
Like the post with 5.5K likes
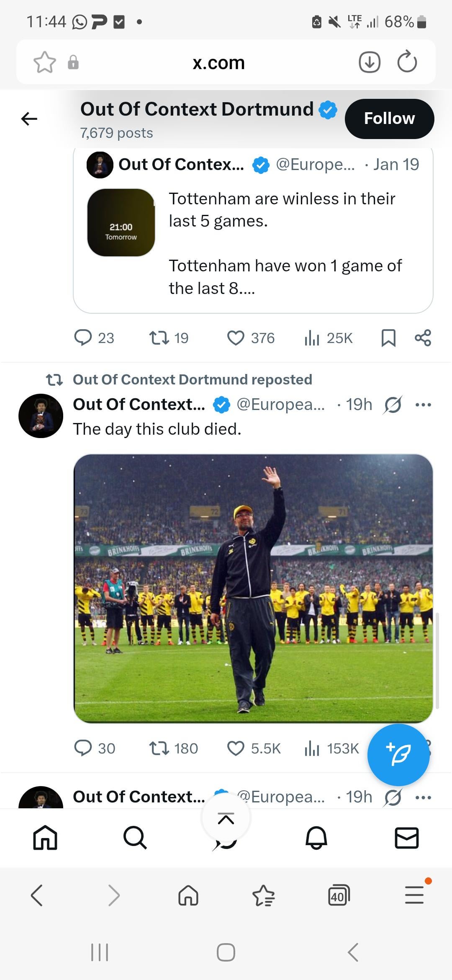(x=236, y=748)
